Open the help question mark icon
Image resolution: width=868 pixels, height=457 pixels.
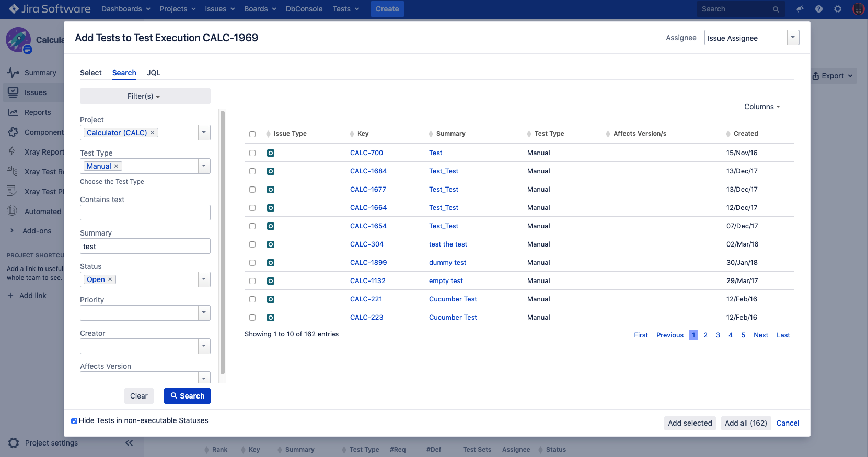coord(819,9)
